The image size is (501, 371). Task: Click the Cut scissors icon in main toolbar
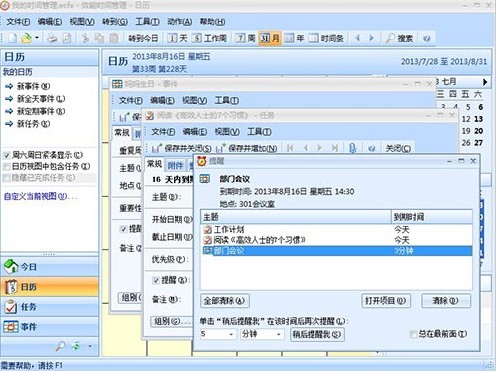click(85, 38)
